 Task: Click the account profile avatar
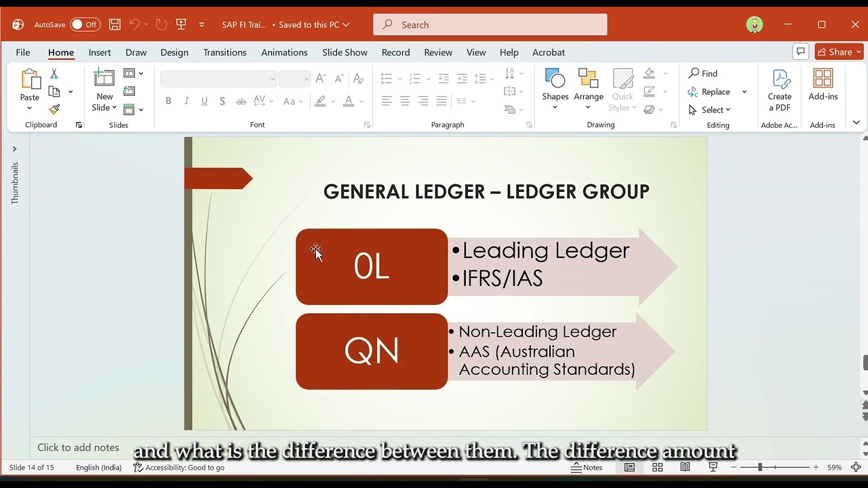pos(755,24)
